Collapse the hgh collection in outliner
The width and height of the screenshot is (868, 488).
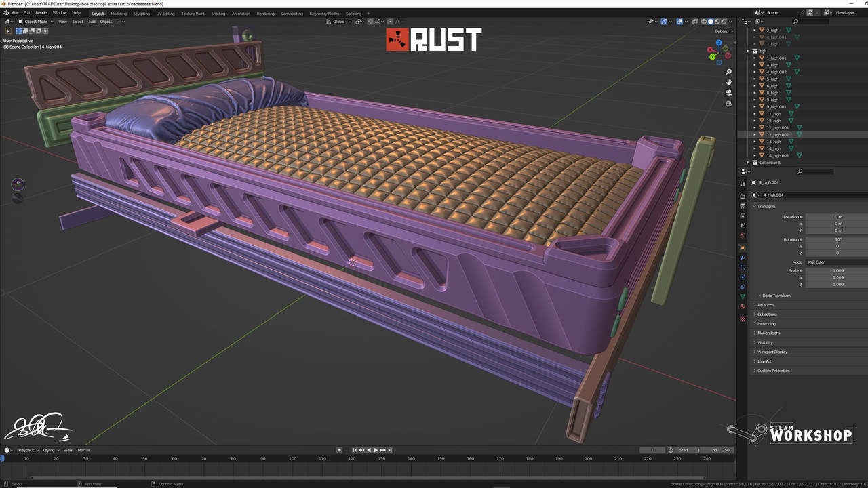click(x=748, y=51)
